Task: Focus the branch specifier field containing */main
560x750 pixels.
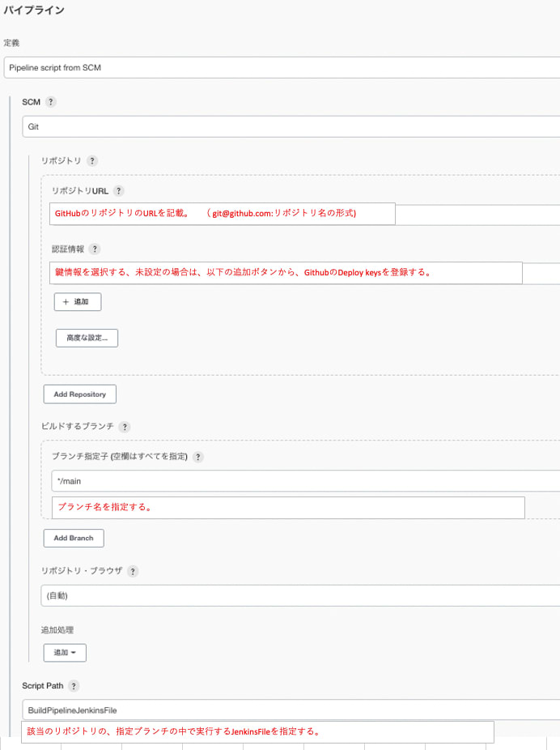Action: [x=306, y=481]
